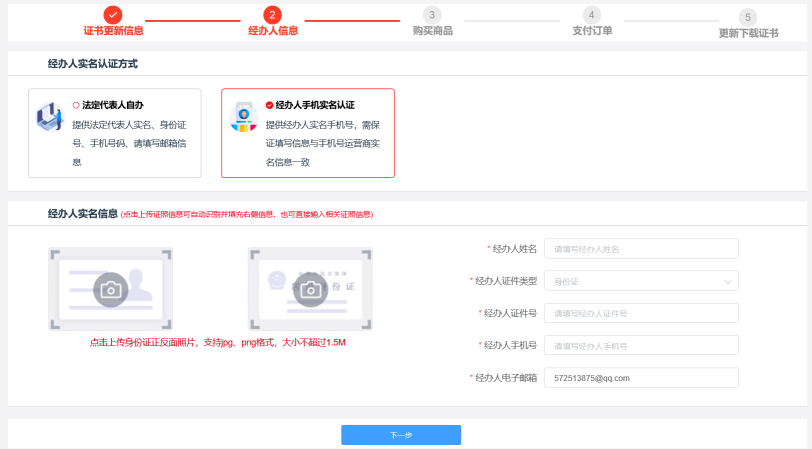
Task: Click the step 5 circle icon
Action: coord(748,17)
